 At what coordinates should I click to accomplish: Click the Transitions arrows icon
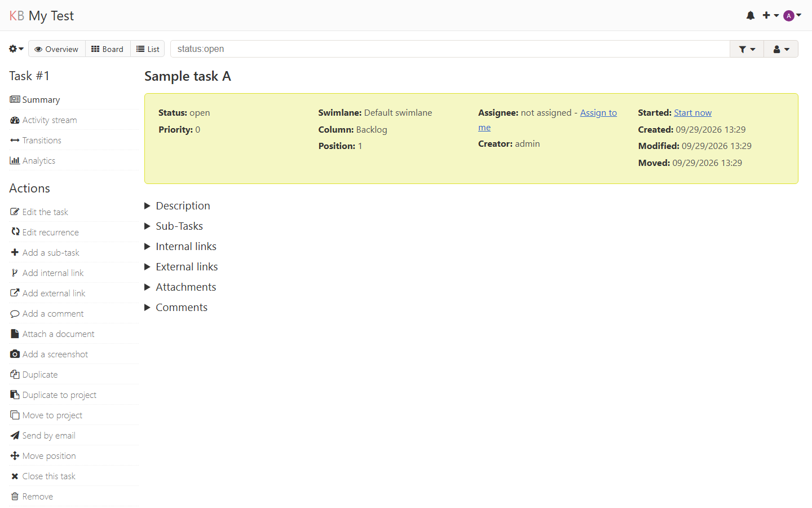pos(15,141)
